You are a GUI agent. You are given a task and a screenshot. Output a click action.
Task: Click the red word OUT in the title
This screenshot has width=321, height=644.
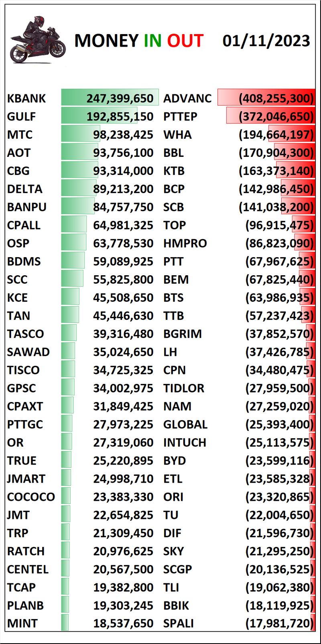(x=185, y=41)
